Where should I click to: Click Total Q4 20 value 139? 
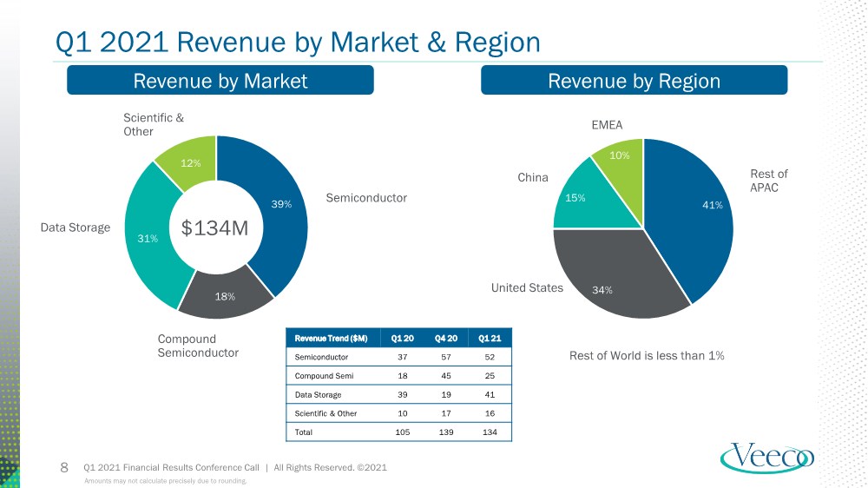click(x=445, y=432)
